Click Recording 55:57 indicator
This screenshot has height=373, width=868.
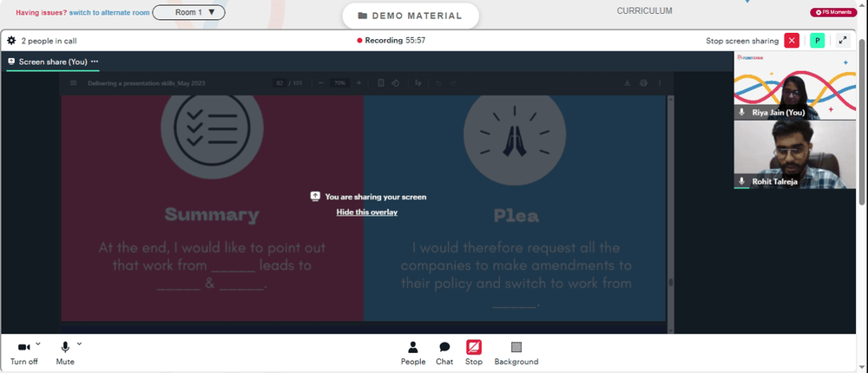(391, 41)
